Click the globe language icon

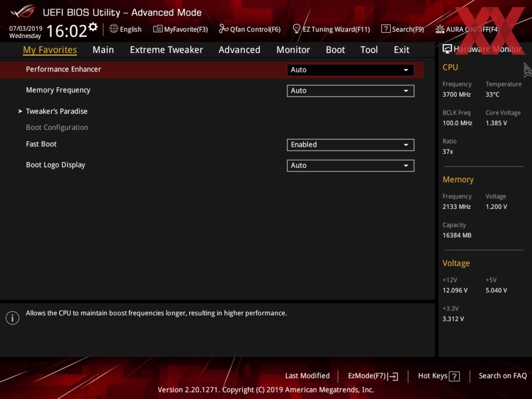click(x=113, y=29)
